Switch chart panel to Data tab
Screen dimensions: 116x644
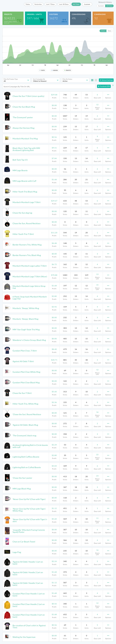coord(109,31)
